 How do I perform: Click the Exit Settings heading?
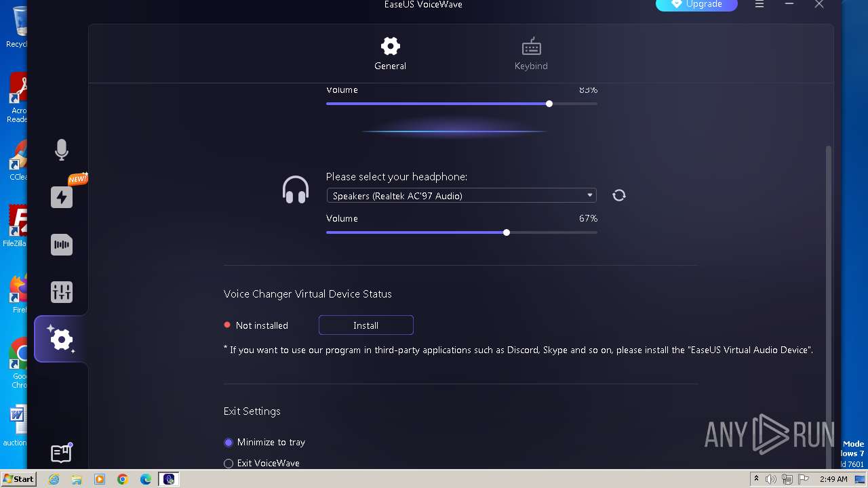(252, 411)
